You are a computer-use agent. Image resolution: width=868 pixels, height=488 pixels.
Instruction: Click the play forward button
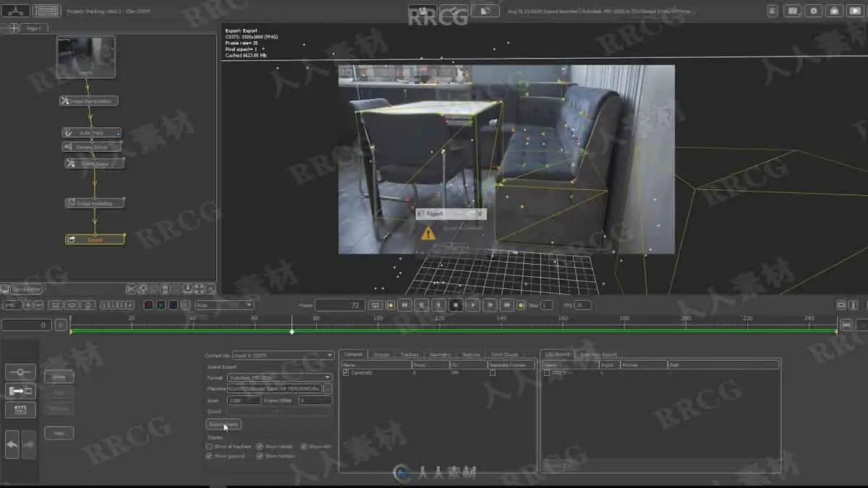473,305
